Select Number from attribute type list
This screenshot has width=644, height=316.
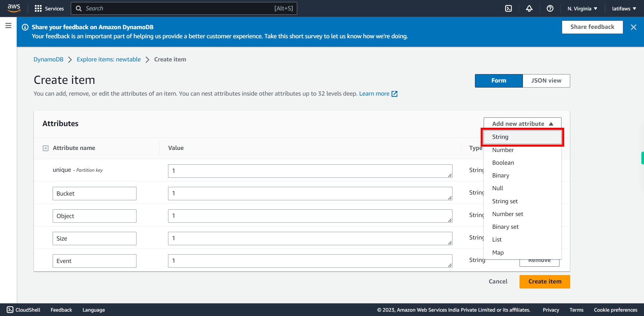tap(522, 150)
